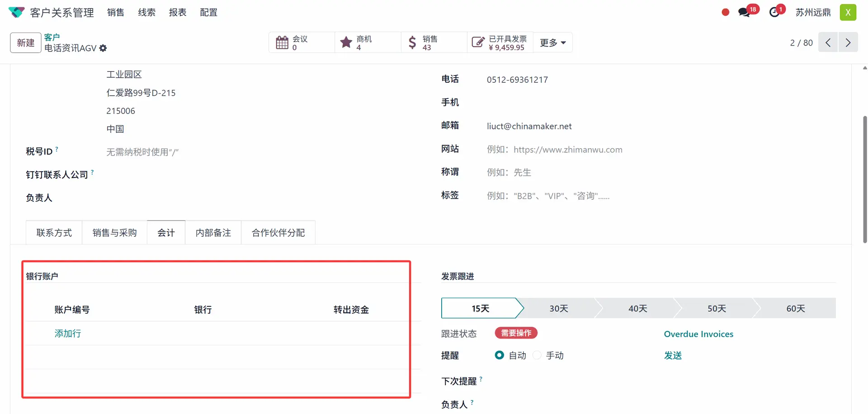Set invoice follow-up stage to 30天
The image size is (868, 414).
click(559, 308)
